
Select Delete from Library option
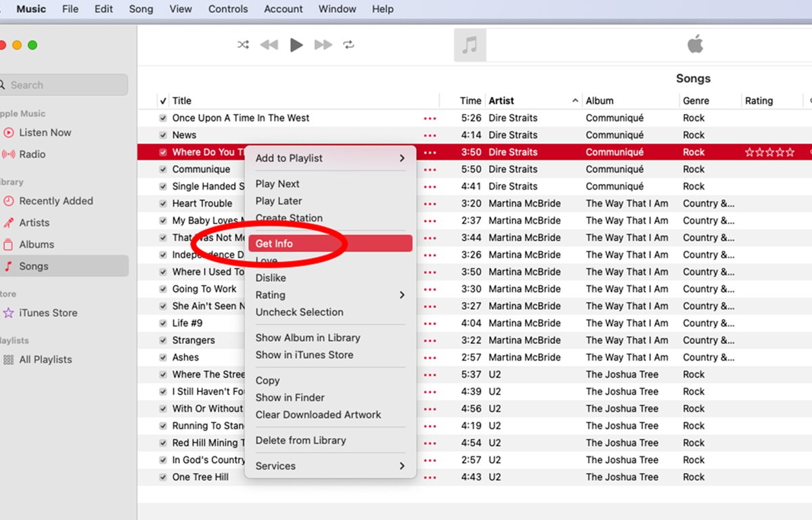tap(300, 440)
